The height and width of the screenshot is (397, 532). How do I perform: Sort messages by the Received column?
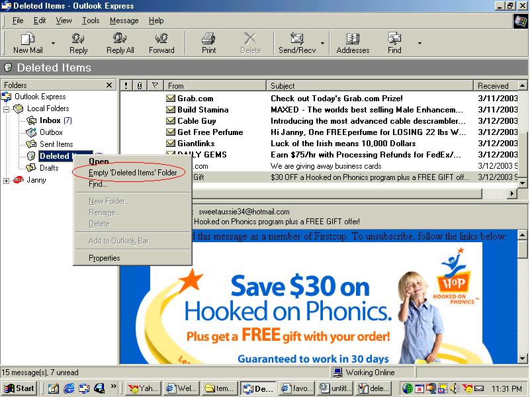(x=496, y=85)
